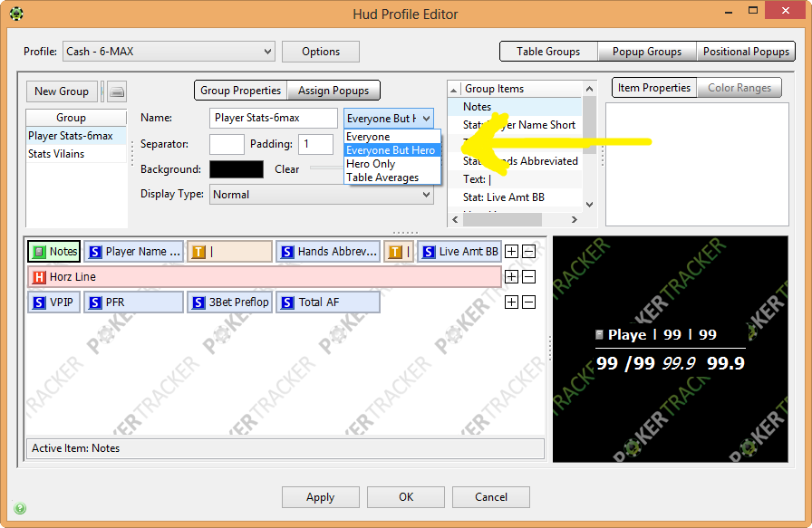Choose Everyone from the dropdown list

click(x=393, y=137)
